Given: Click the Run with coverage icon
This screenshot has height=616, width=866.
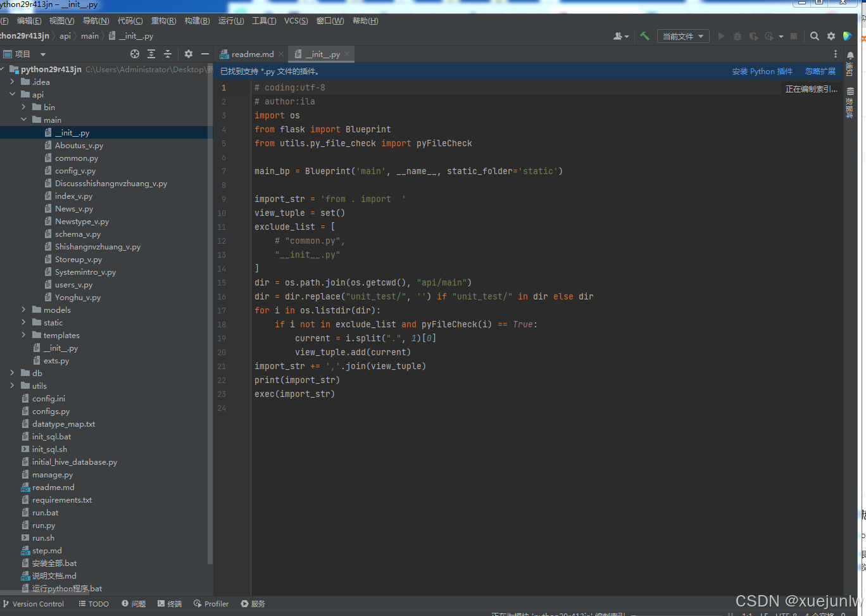Looking at the screenshot, I should (x=753, y=36).
